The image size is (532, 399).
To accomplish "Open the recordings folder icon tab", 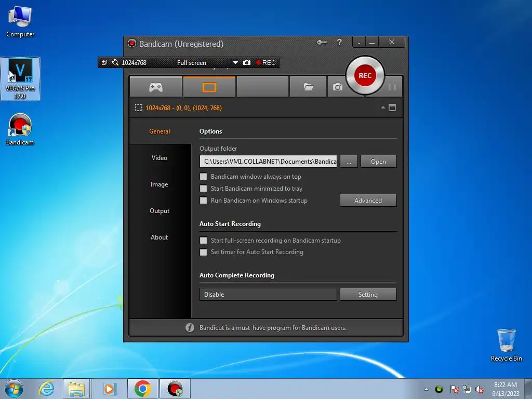I will tap(308, 87).
